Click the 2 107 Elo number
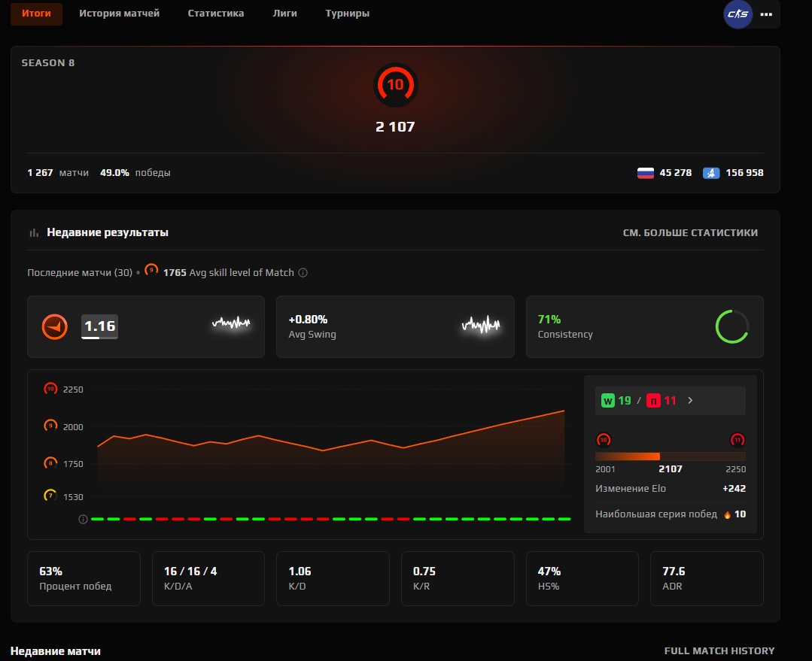 (395, 127)
